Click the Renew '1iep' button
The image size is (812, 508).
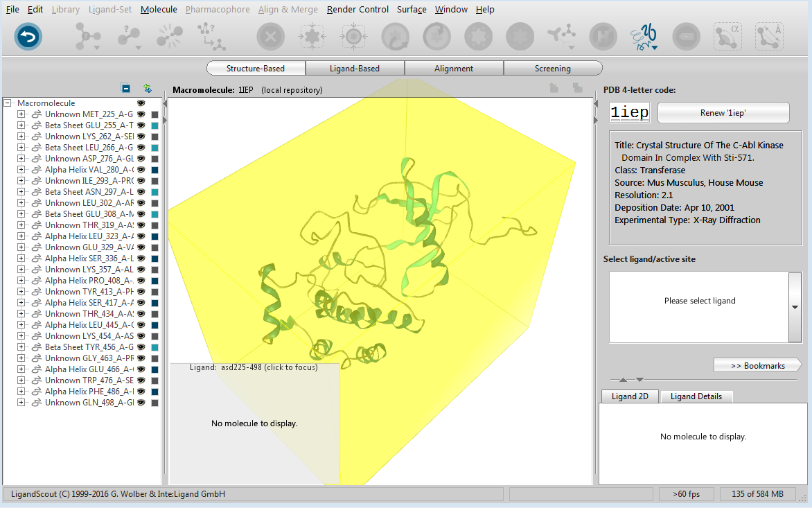pos(723,113)
